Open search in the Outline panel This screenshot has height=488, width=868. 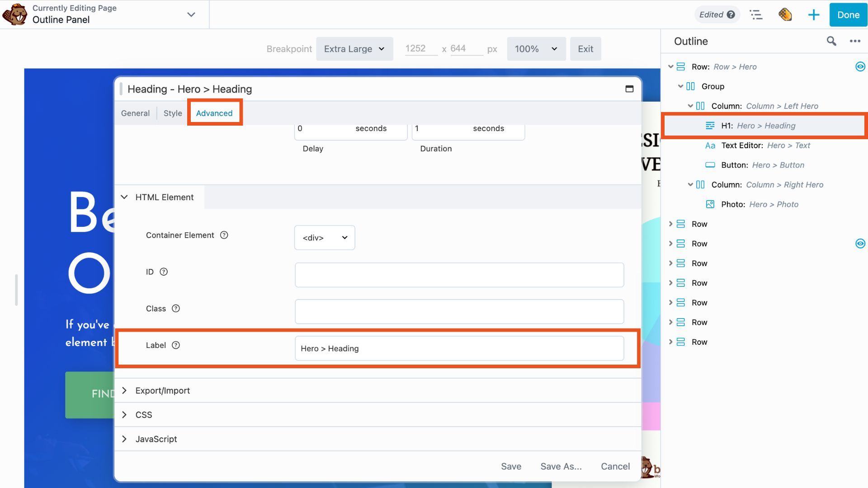[831, 41]
